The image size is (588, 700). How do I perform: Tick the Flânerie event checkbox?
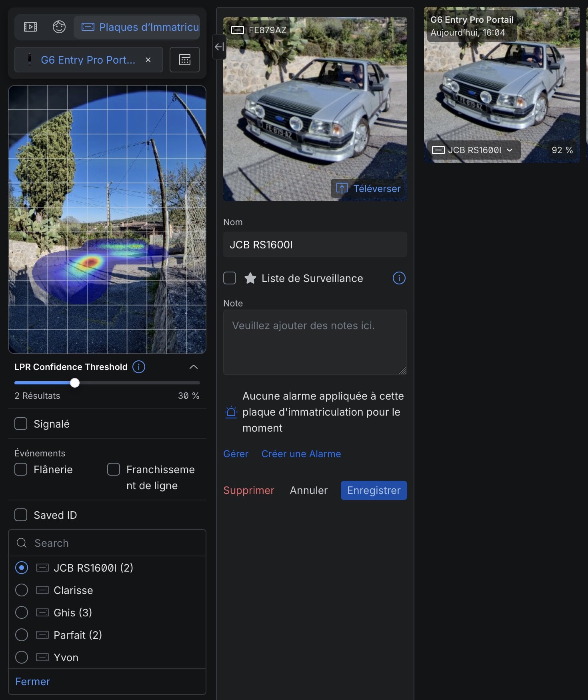pos(21,469)
